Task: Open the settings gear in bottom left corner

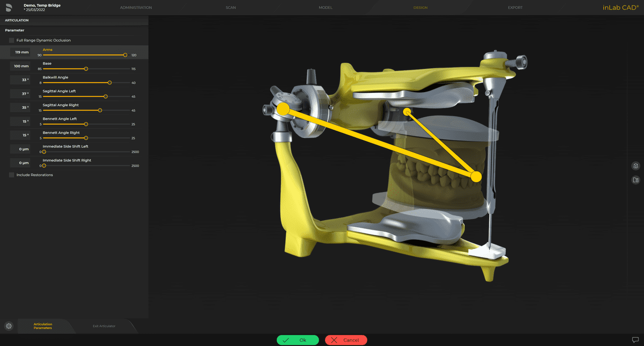Action: [x=8, y=326]
